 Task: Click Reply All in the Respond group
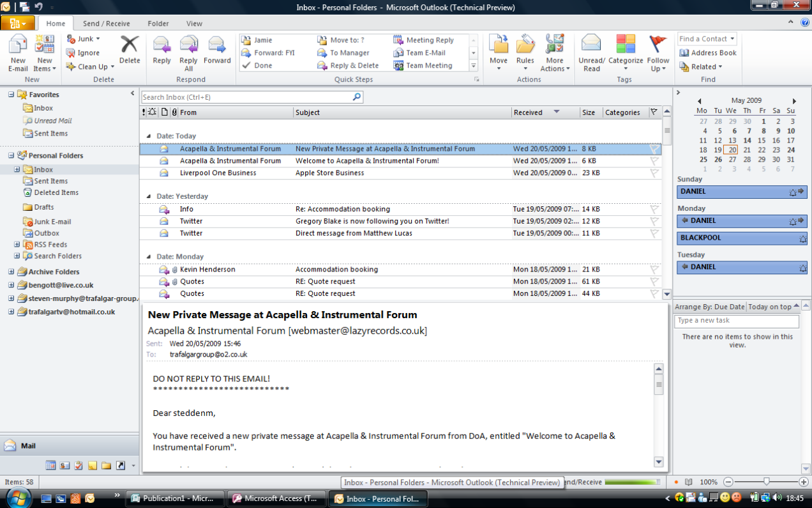pyautogui.click(x=189, y=54)
